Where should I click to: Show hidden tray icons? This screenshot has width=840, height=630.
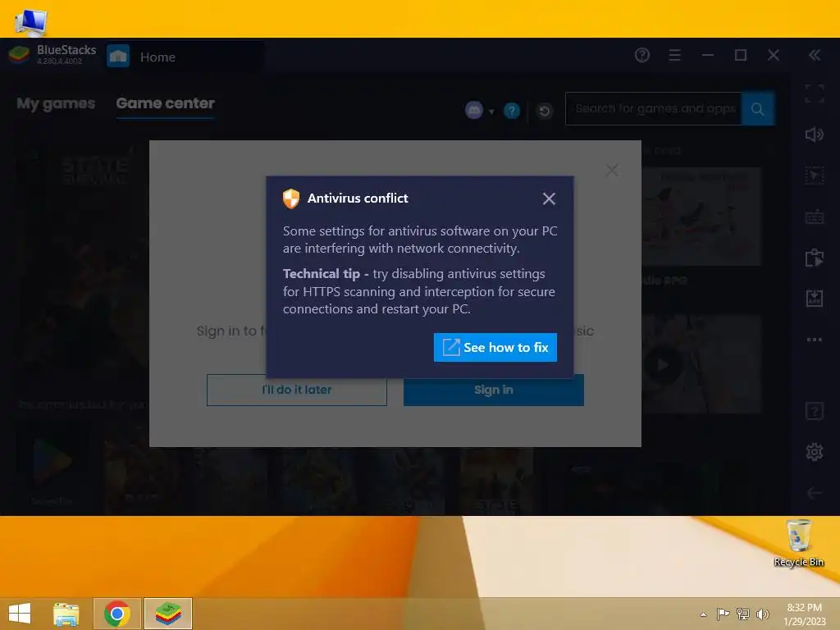(x=703, y=614)
